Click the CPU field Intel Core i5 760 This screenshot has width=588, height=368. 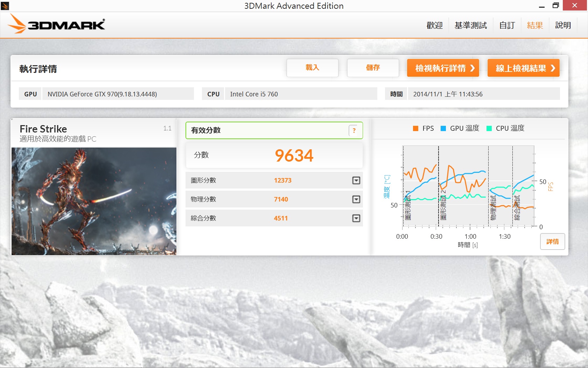coord(301,94)
